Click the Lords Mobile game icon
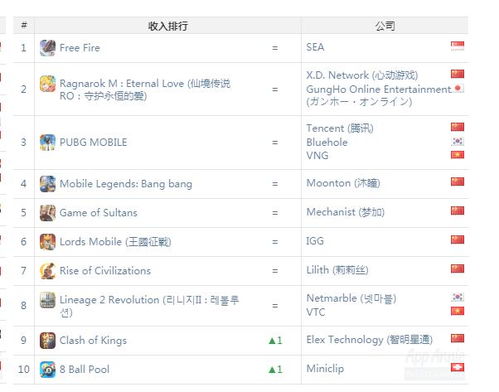The height and width of the screenshot is (392, 499). (x=48, y=242)
